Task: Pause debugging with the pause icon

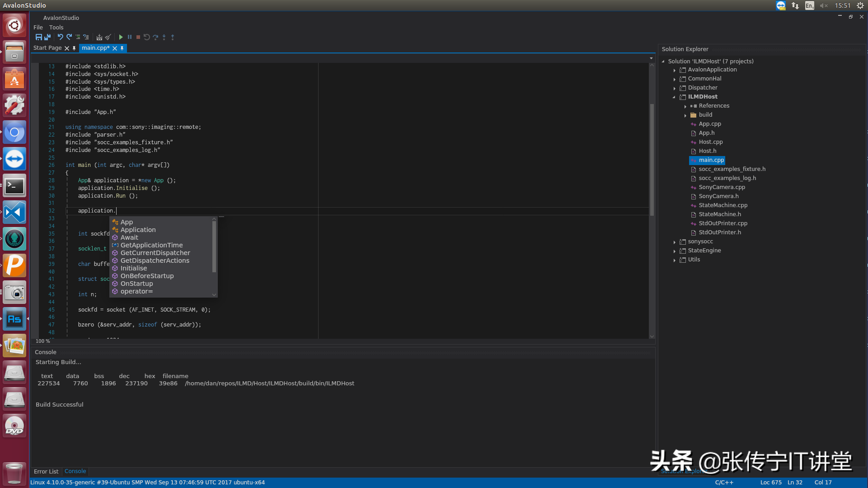Action: (x=130, y=37)
